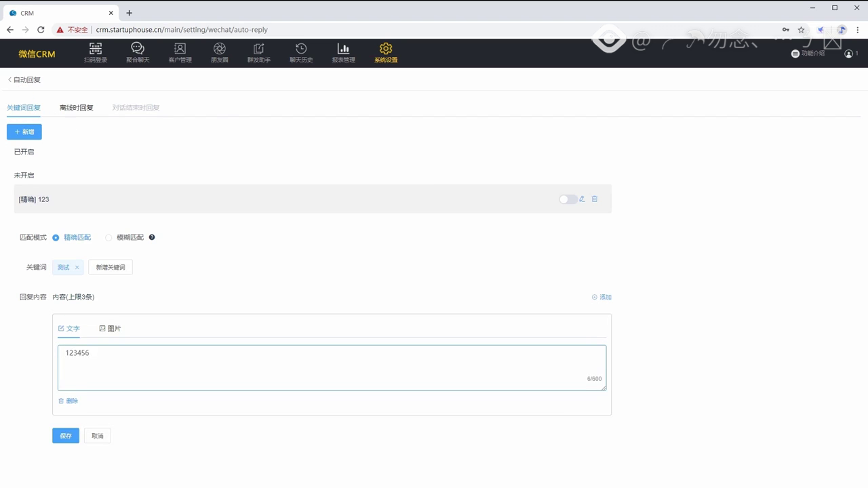The height and width of the screenshot is (488, 868).
Task: Click the edit pencil icon for rule 123
Action: tap(582, 199)
